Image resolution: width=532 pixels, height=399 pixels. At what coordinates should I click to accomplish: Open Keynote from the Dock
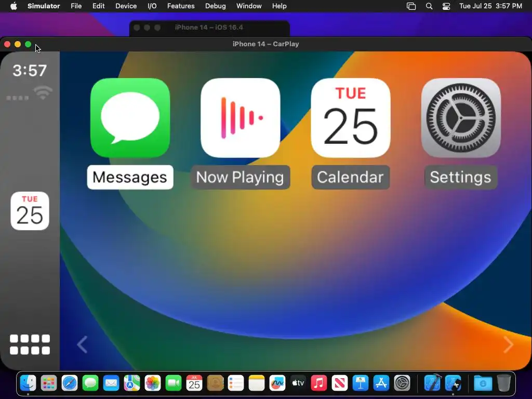coord(361,383)
